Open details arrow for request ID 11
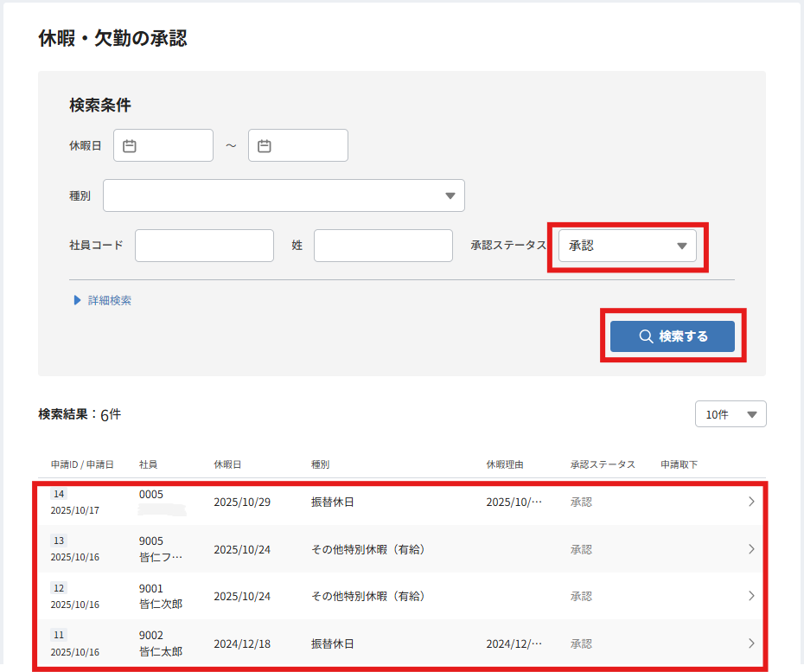This screenshot has height=672, width=804. [750, 643]
